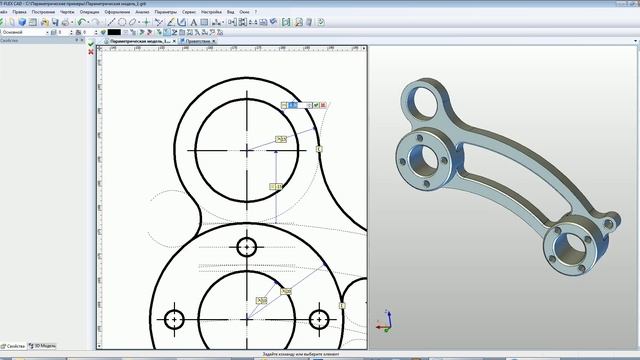
Task: Click the 3D bracket model in preview
Action: pos(508,176)
